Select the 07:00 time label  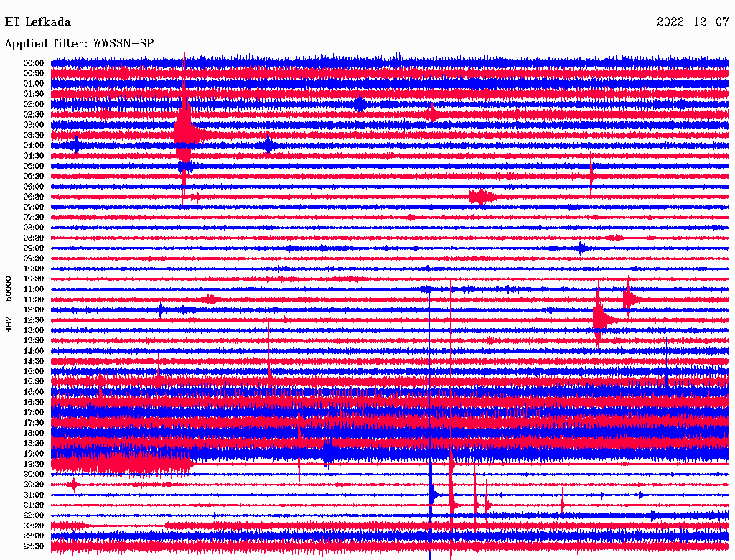33,207
